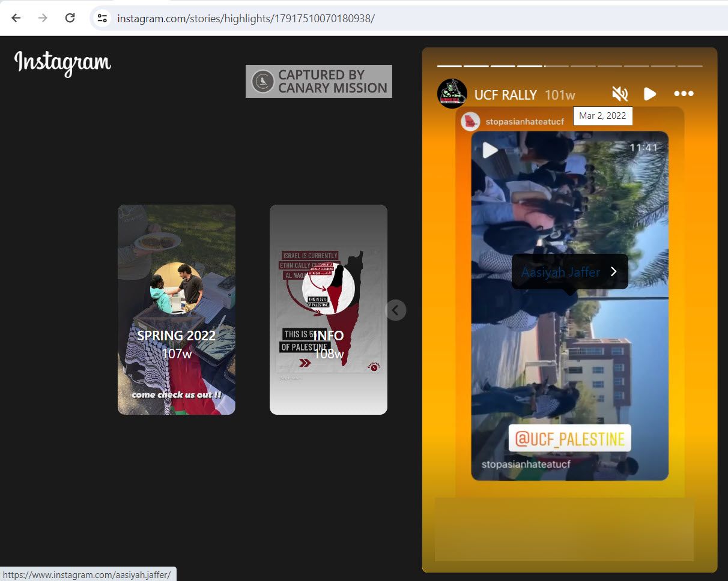Click the play icon on embedded video
Viewport: 728px width, 581px height.
490,149
